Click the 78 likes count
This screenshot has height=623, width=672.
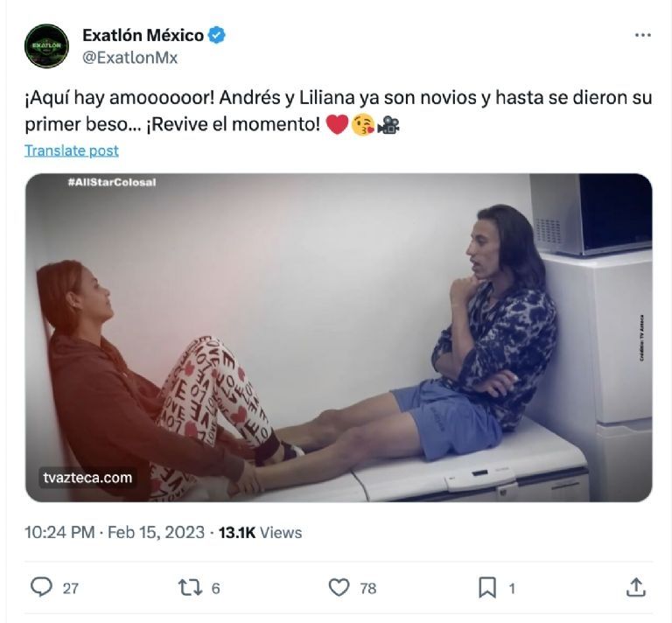click(x=368, y=588)
